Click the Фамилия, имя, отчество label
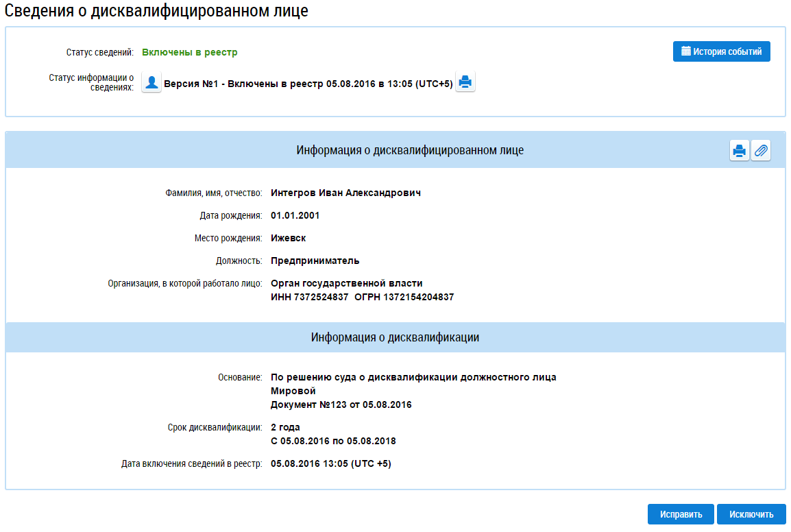 pyautogui.click(x=214, y=193)
